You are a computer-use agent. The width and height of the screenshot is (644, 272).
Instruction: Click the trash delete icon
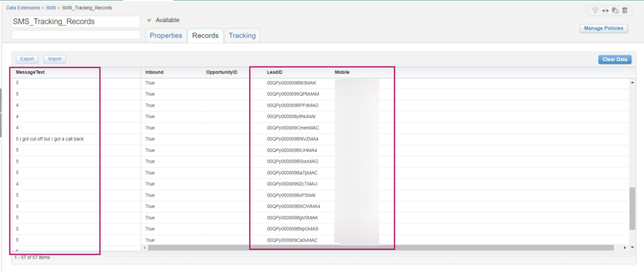coord(625,11)
